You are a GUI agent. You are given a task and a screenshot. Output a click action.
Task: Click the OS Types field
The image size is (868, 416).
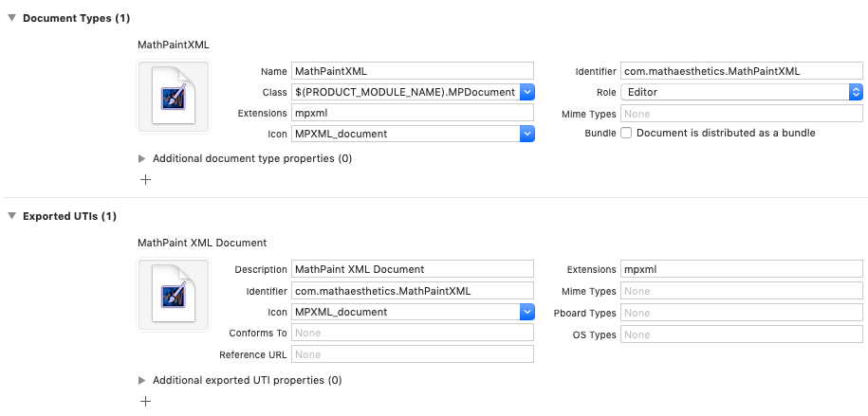(741, 335)
